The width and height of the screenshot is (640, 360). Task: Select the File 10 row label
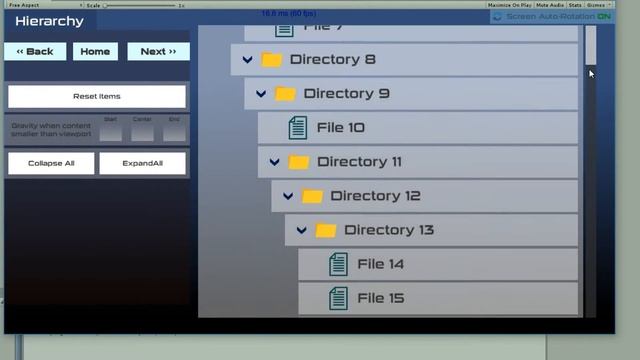(341, 128)
